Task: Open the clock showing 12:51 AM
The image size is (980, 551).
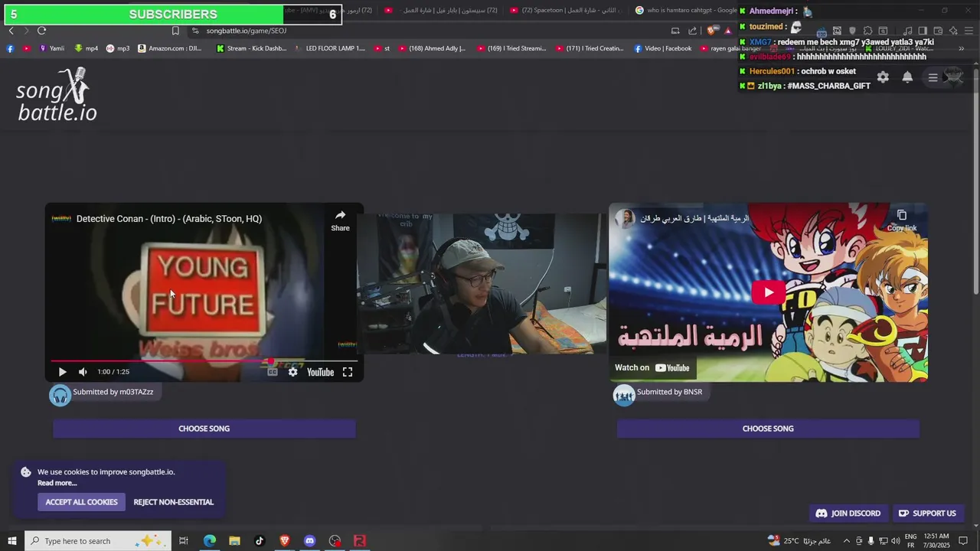Action: coord(938,541)
